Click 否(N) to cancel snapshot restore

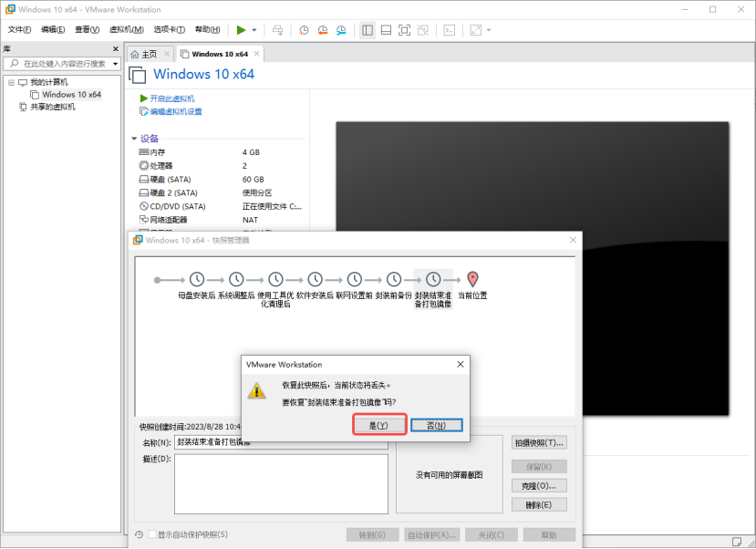coord(437,425)
